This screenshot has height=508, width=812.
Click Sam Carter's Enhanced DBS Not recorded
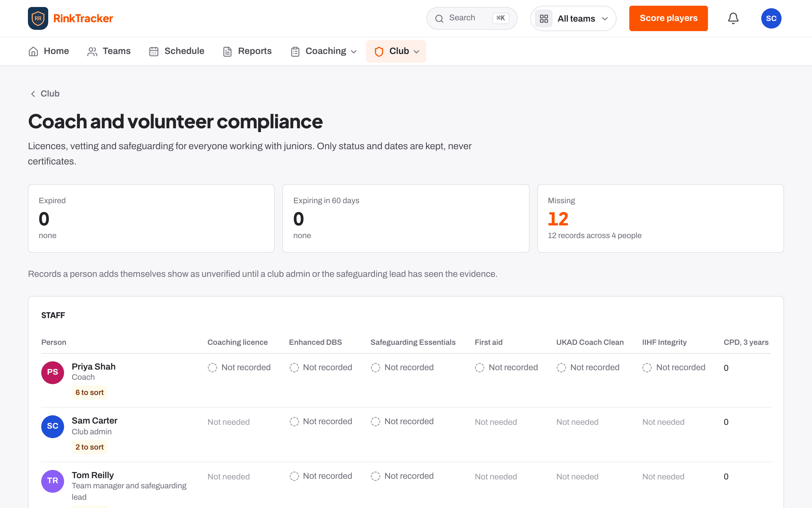point(321,422)
